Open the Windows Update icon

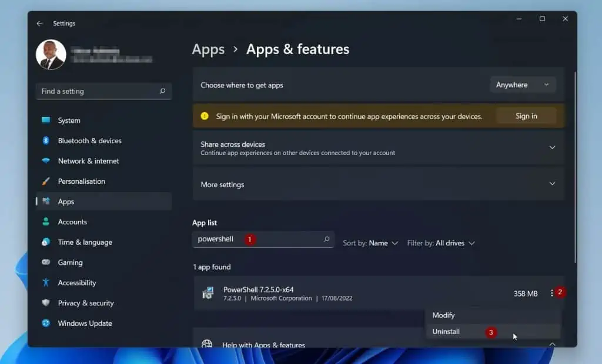(46, 323)
